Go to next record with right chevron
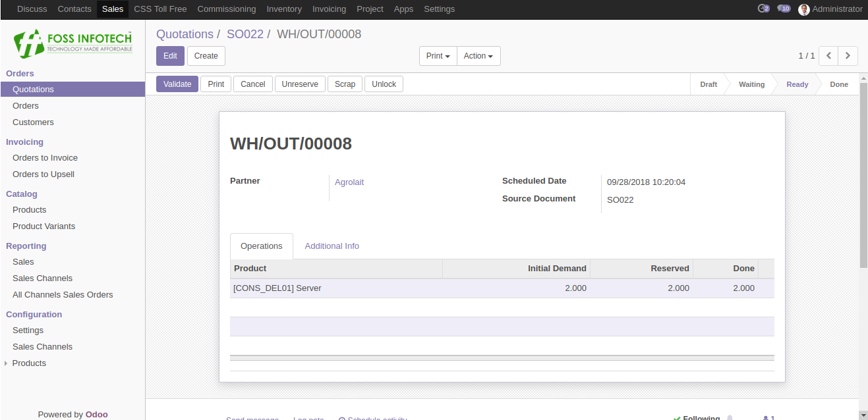868x420 pixels. point(848,56)
